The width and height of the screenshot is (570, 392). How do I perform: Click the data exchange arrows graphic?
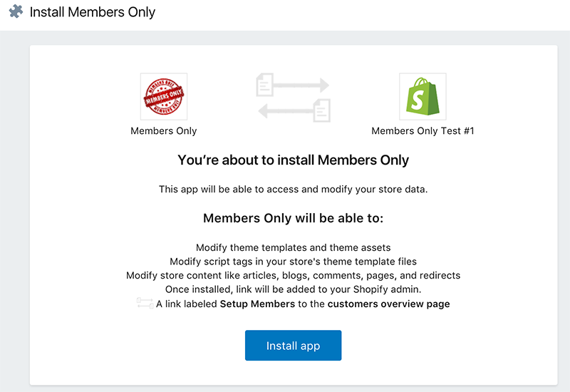tap(294, 98)
